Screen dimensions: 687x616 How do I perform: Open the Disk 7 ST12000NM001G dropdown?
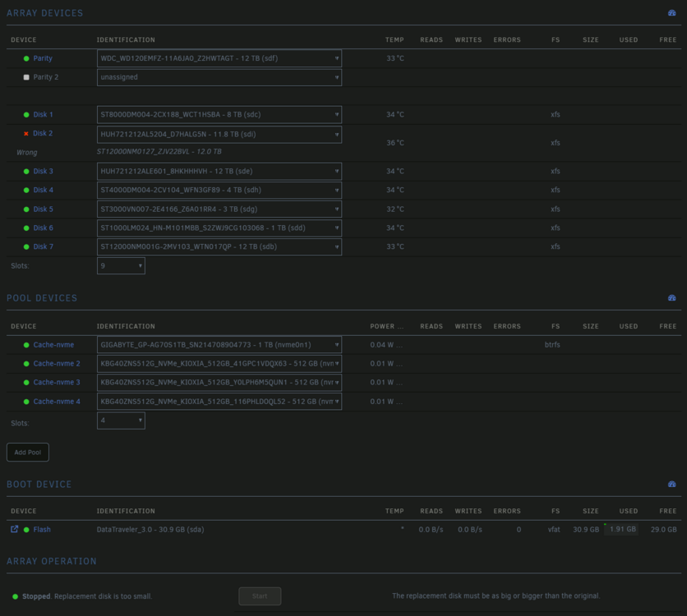pyautogui.click(x=219, y=247)
